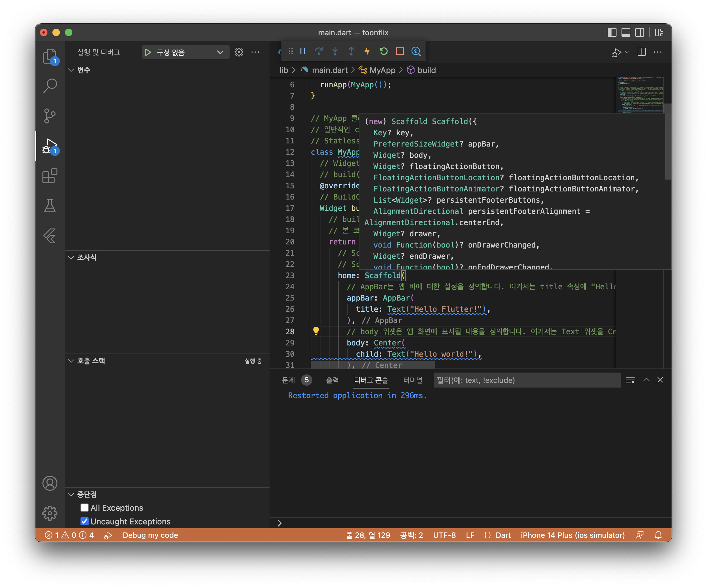
Task: Start debugging with green play icon
Action: pyautogui.click(x=148, y=52)
